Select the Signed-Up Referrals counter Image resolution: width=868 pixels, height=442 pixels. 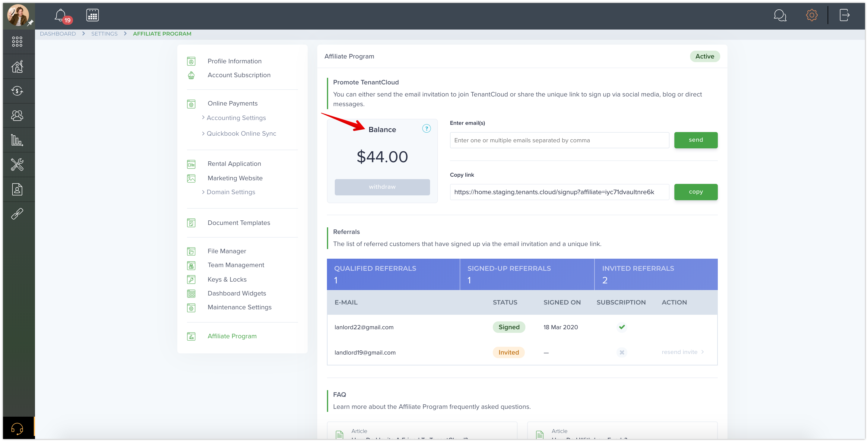tap(527, 274)
